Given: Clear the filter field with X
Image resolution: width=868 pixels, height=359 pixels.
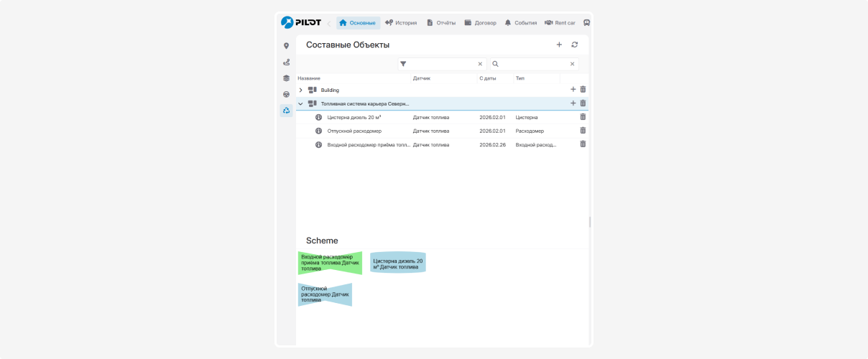Looking at the screenshot, I should tap(480, 64).
